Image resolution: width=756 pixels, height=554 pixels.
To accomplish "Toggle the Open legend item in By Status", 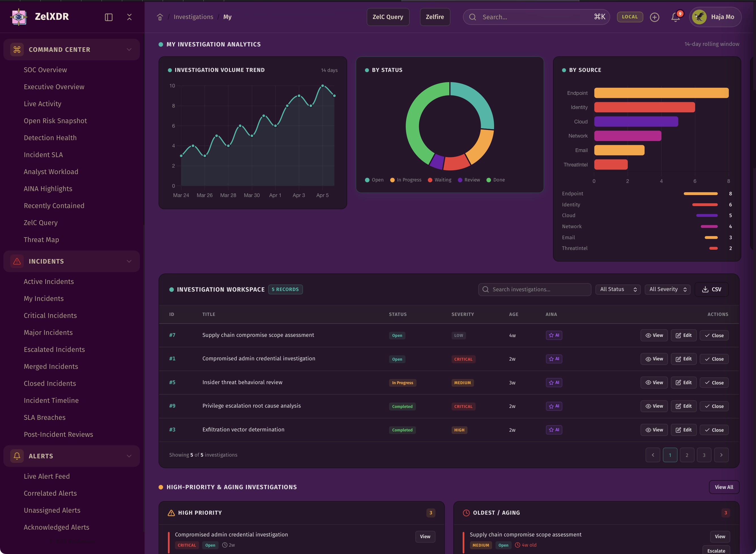I will point(374,180).
